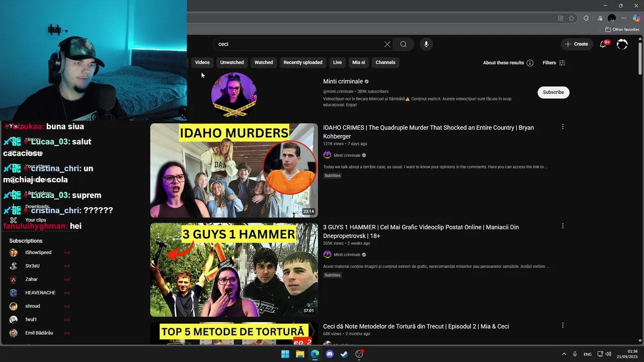644x362 pixels.
Task: Open fwul1 subscription
Action: pyautogui.click(x=31, y=319)
